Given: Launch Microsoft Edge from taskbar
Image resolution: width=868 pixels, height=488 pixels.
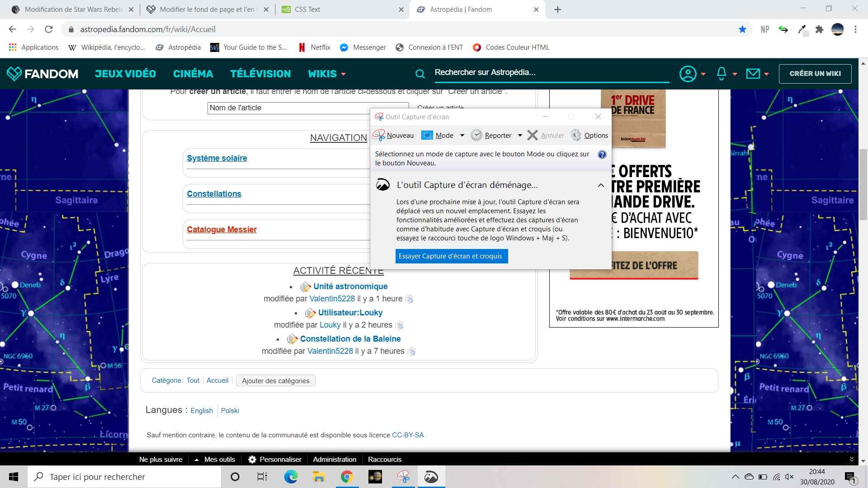Looking at the screenshot, I should pos(291,477).
